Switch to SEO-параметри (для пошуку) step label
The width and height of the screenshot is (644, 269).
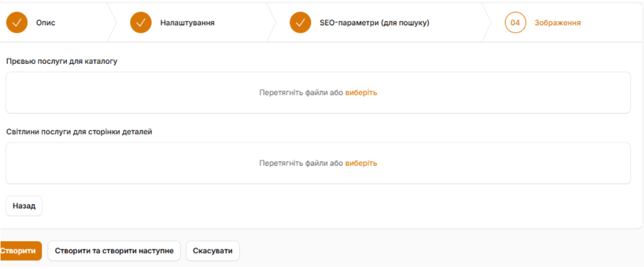click(x=374, y=23)
